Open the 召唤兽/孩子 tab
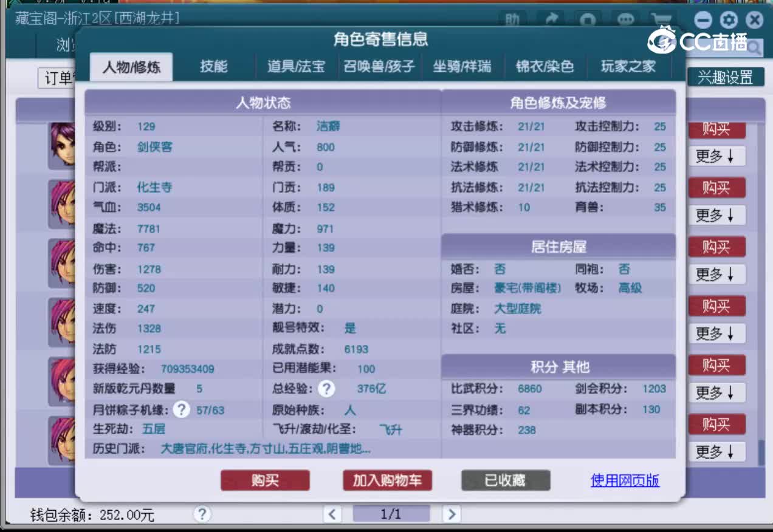 point(379,67)
